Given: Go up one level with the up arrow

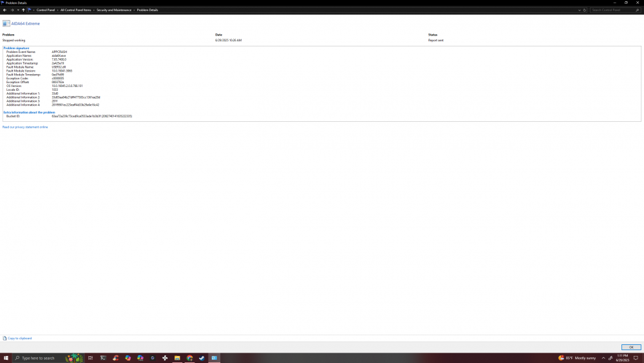Looking at the screenshot, I should [23, 10].
